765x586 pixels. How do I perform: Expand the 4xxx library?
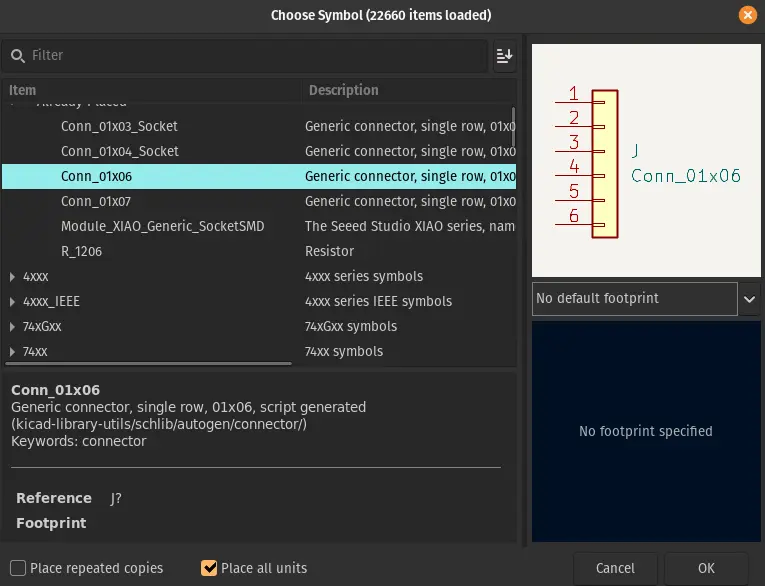pyautogui.click(x=13, y=277)
